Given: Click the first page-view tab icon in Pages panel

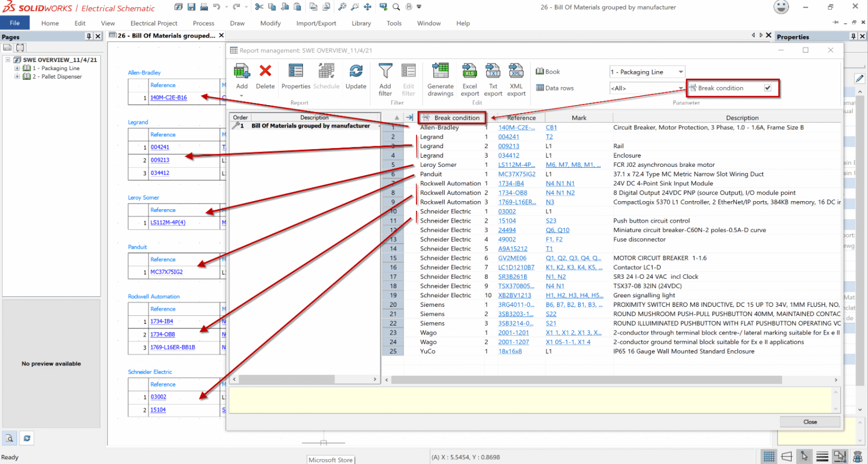Looking at the screenshot, I should pyautogui.click(x=8, y=47).
